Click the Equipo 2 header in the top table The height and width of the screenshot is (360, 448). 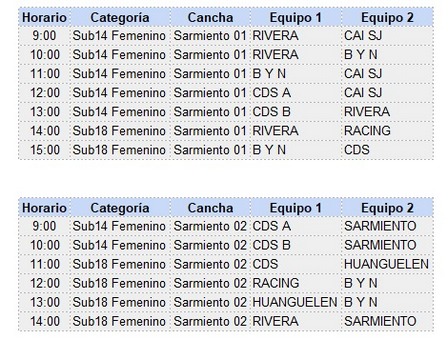coord(387,18)
